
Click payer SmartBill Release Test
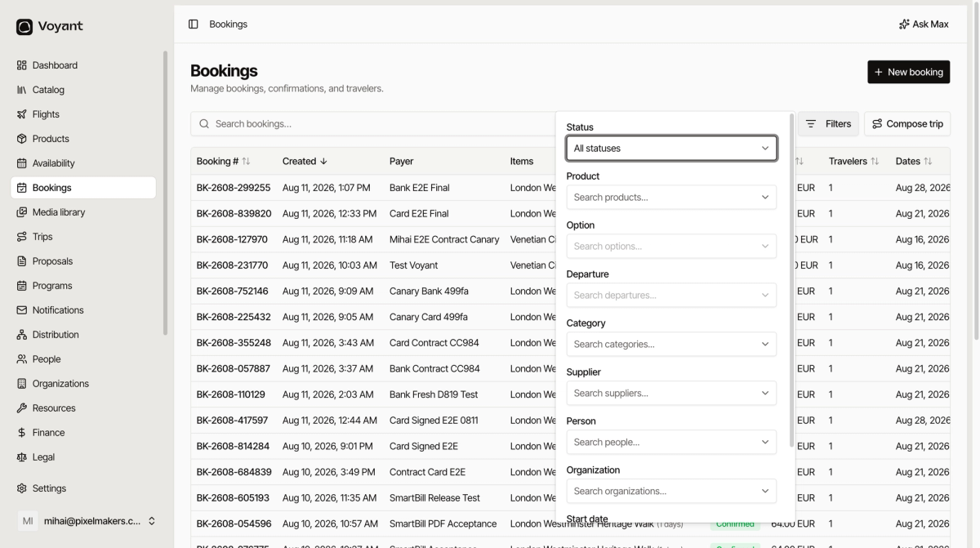point(434,498)
